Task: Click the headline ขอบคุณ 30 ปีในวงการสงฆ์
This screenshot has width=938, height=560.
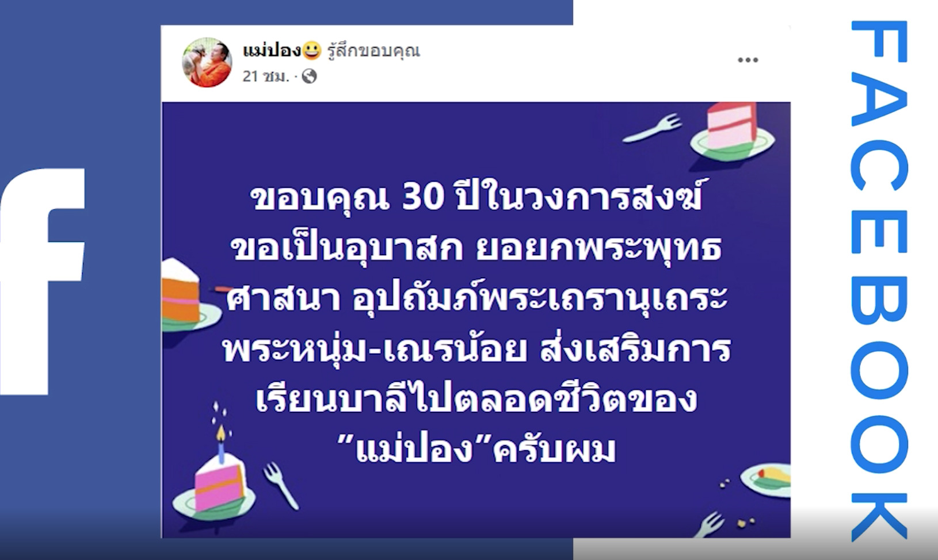Action: [476, 197]
